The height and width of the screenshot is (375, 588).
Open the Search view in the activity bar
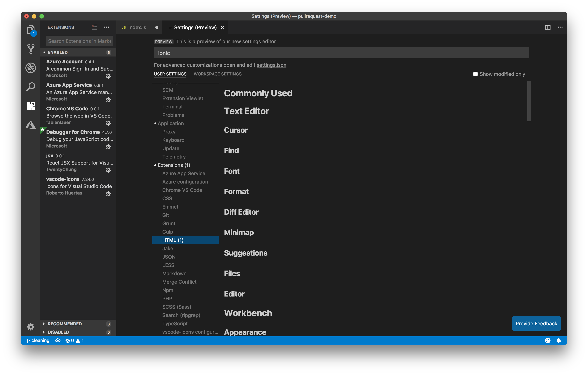click(x=30, y=86)
